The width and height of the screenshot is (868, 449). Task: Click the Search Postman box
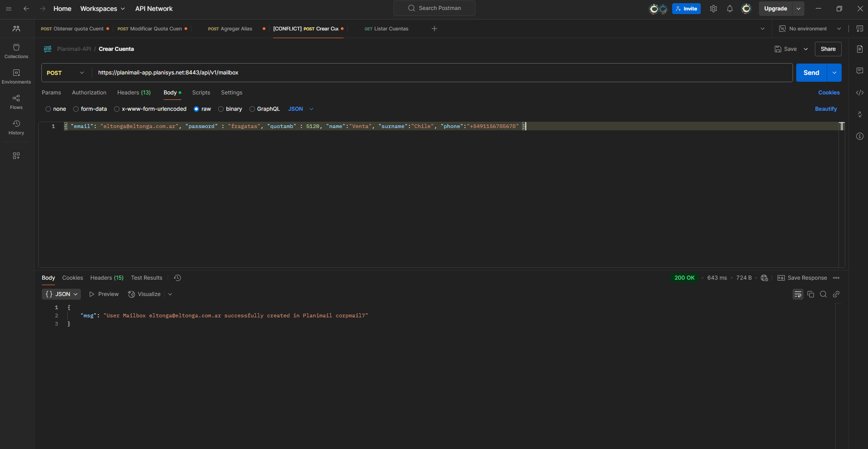[434, 8]
